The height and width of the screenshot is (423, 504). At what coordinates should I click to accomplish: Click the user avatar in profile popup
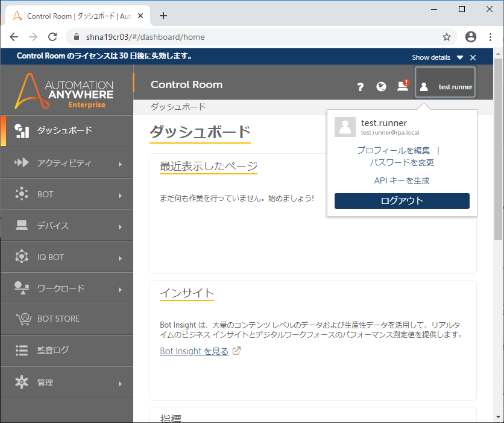pyautogui.click(x=345, y=127)
